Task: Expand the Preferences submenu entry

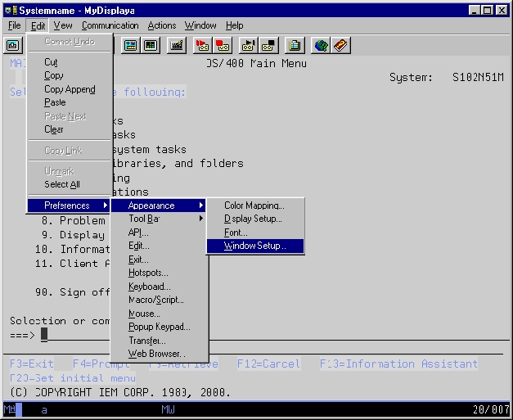Action: pyautogui.click(x=69, y=205)
